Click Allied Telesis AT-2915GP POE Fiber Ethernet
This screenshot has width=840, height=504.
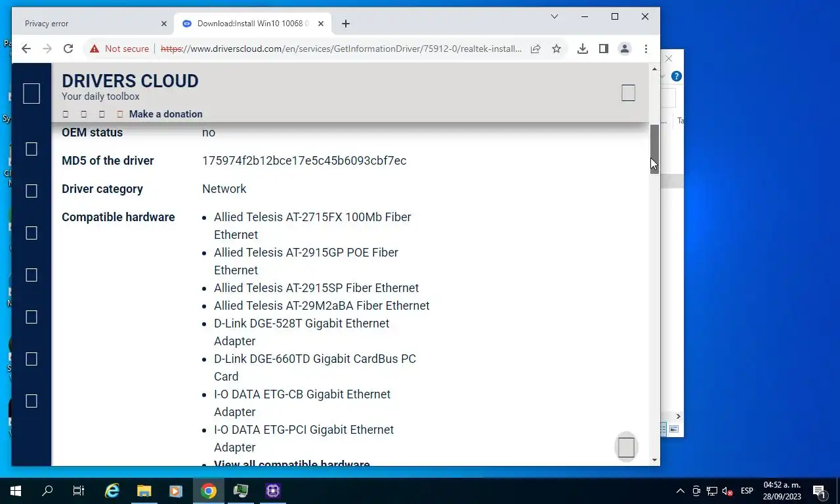pyautogui.click(x=306, y=261)
